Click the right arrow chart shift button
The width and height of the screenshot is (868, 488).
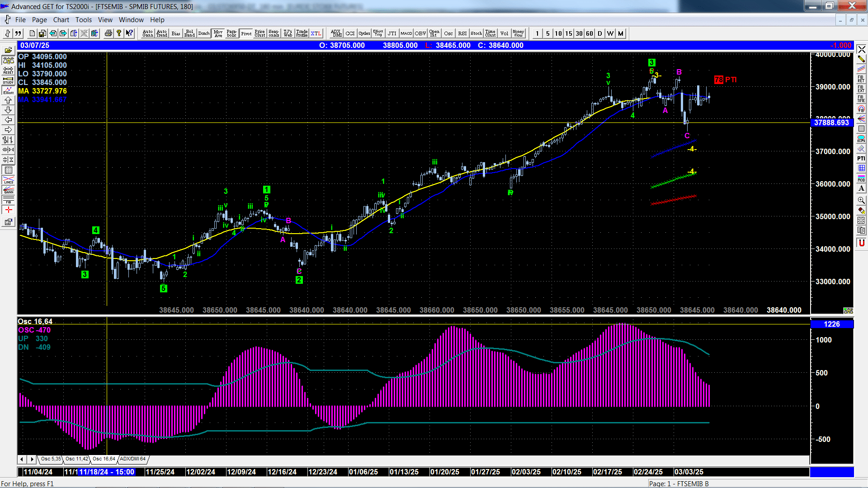pos(8,130)
